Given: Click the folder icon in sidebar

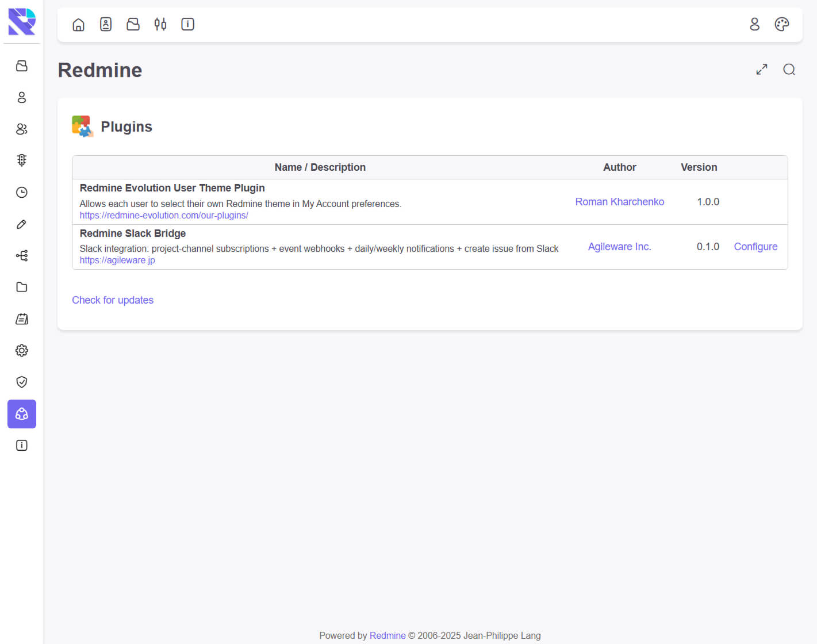Looking at the screenshot, I should click(22, 287).
